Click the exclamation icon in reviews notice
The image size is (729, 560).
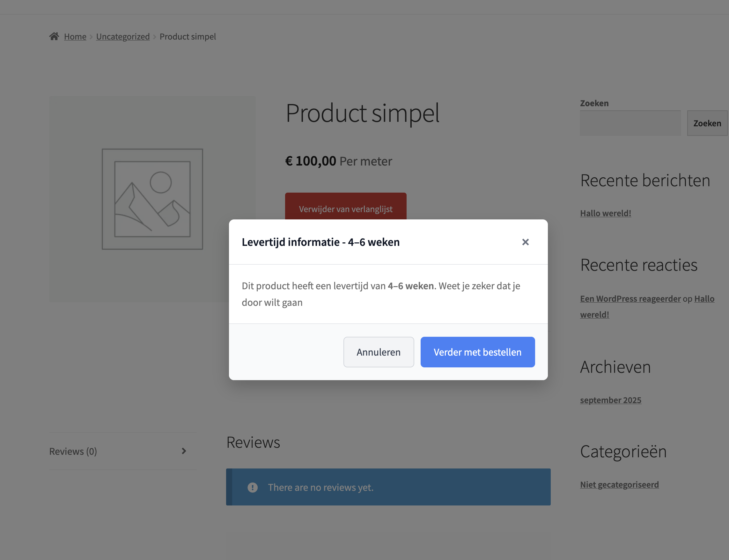[252, 487]
